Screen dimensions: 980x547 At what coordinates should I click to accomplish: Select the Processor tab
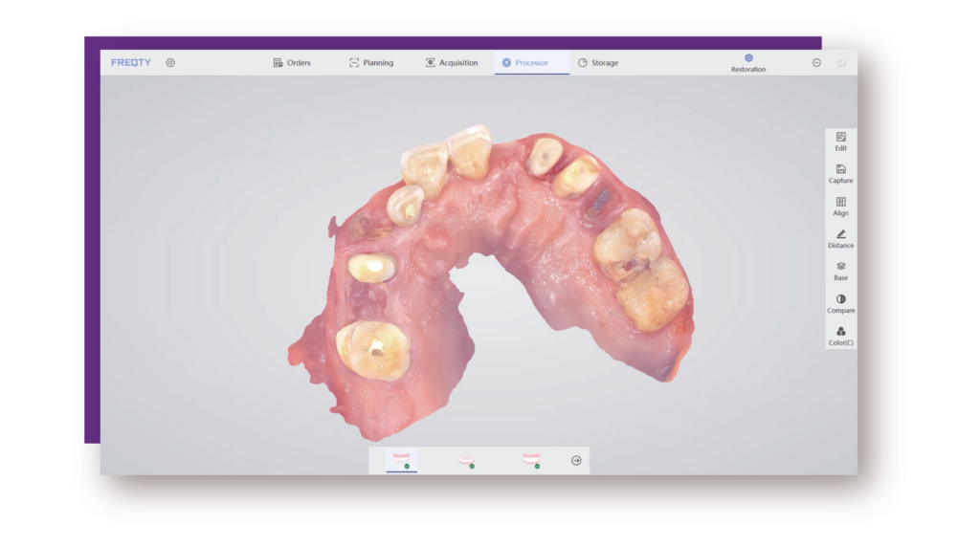pos(532,62)
